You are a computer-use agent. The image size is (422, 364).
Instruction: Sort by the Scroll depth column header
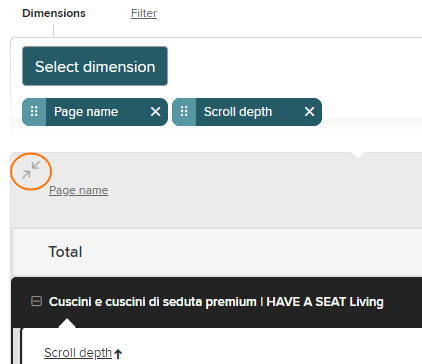click(x=78, y=353)
